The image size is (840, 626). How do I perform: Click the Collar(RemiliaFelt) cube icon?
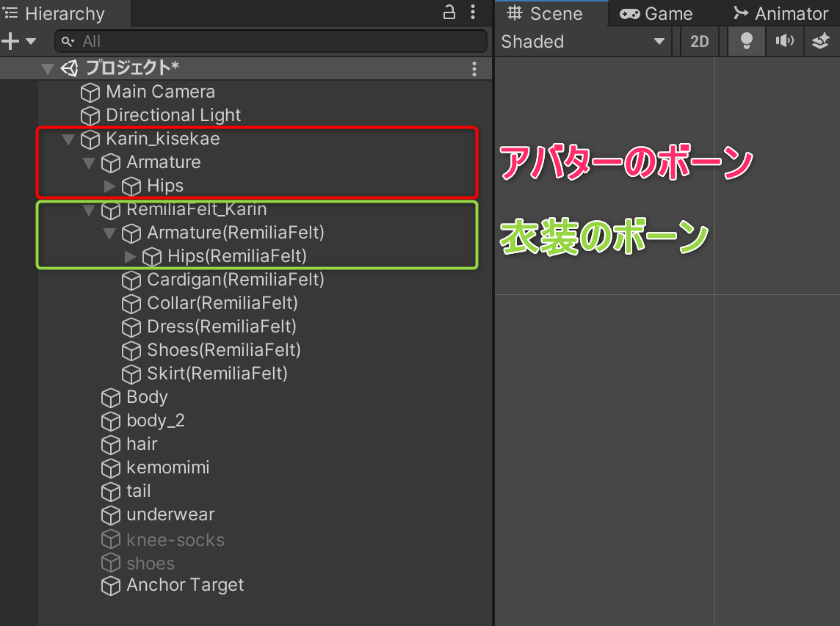click(x=131, y=304)
